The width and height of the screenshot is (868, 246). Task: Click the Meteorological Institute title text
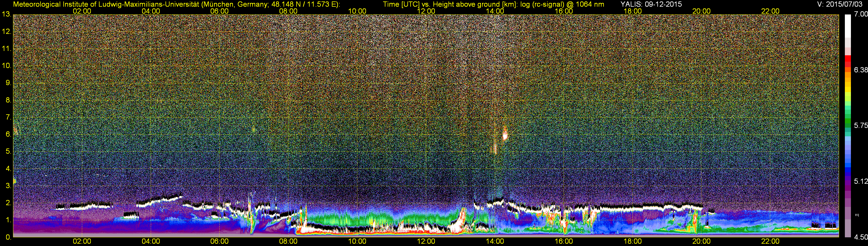pos(176,4)
